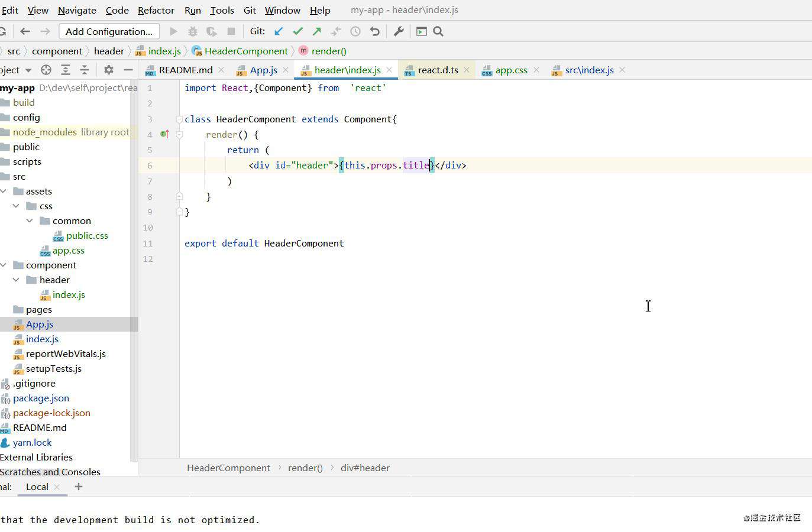Click div#header in bottom breadcrumb
The image size is (812, 532).
pyautogui.click(x=365, y=468)
